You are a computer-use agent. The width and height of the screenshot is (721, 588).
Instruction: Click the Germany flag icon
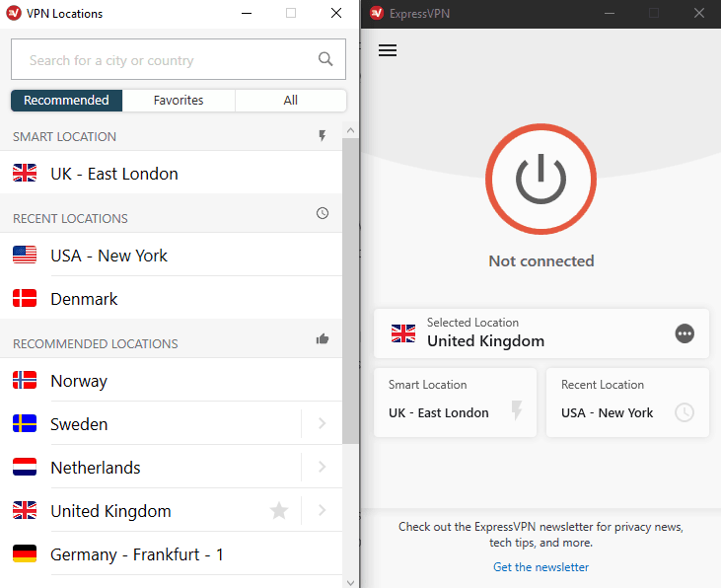(25, 553)
